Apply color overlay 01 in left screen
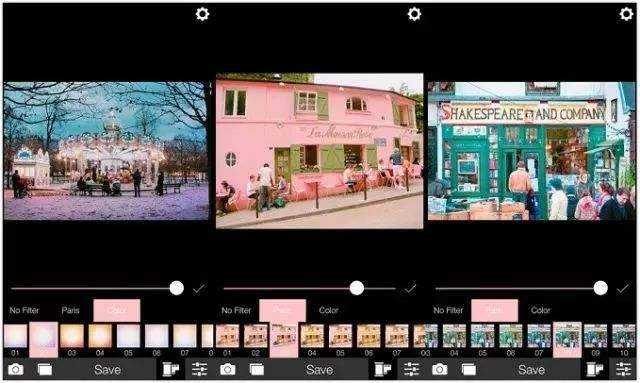 [16, 340]
